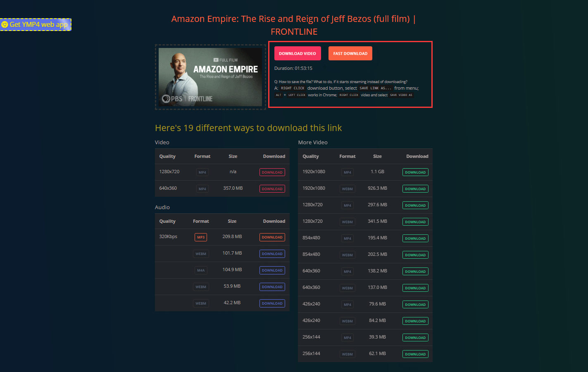Download the 854x480 MP4 195.4 MB video
This screenshot has width=588, height=372.
(415, 238)
